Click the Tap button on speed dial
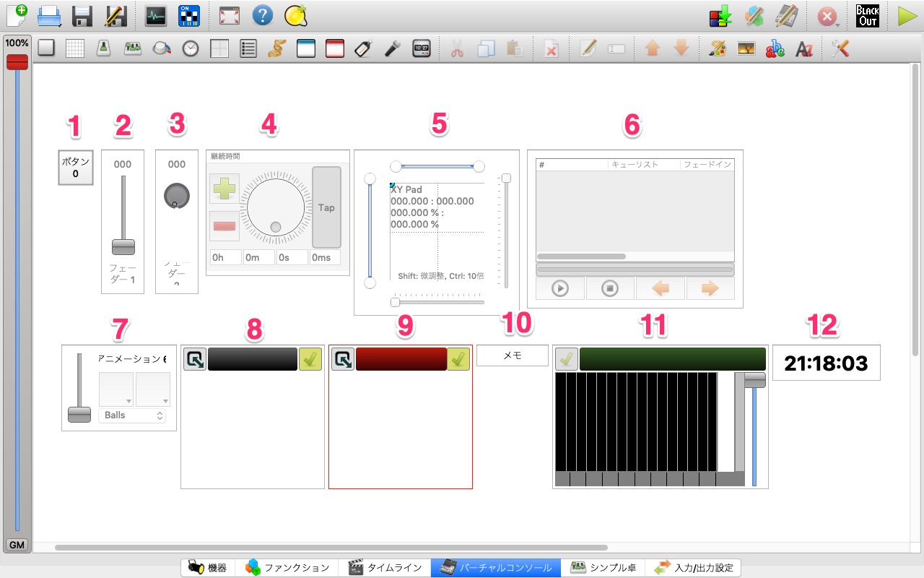Image resolution: width=924 pixels, height=578 pixels. (326, 207)
